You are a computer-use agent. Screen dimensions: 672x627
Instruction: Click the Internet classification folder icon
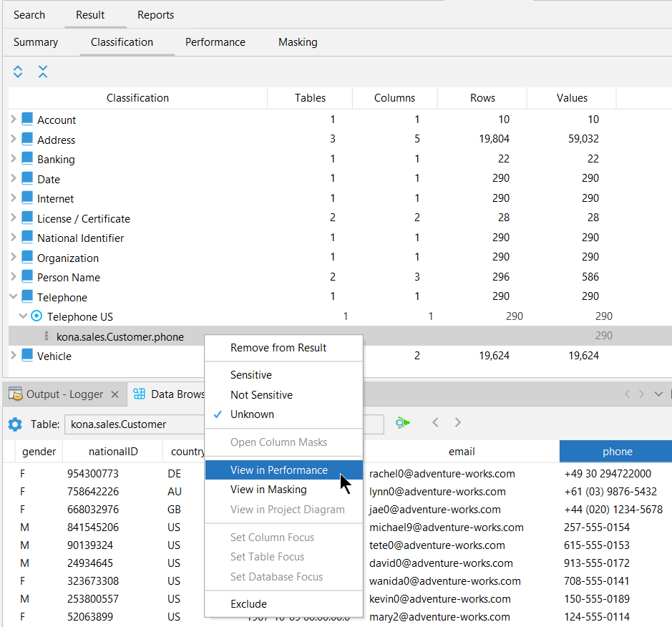pos(27,198)
